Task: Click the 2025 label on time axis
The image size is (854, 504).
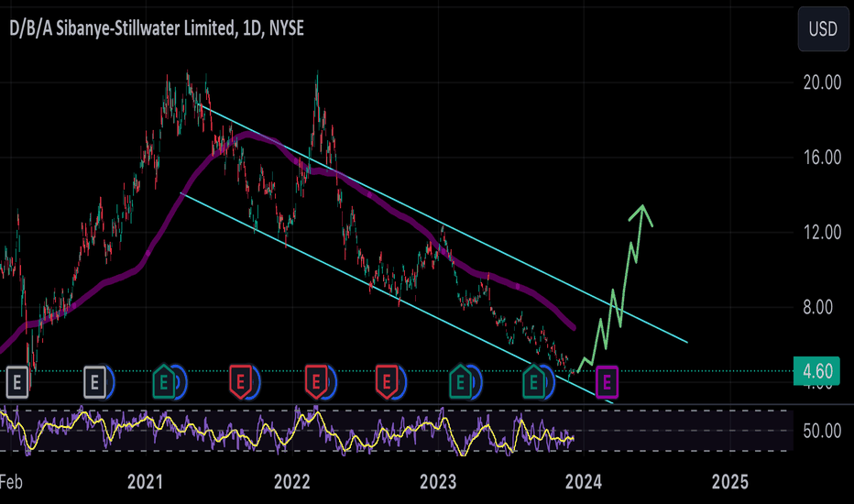Action: click(729, 482)
